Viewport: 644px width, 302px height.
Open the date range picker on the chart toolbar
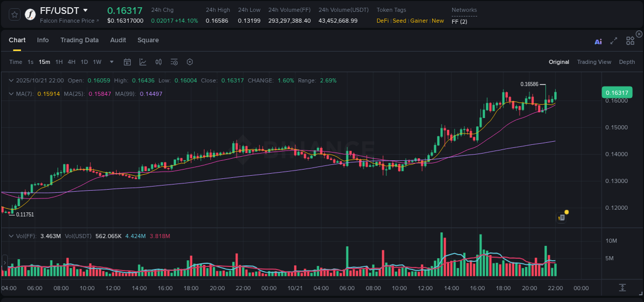click(127, 62)
